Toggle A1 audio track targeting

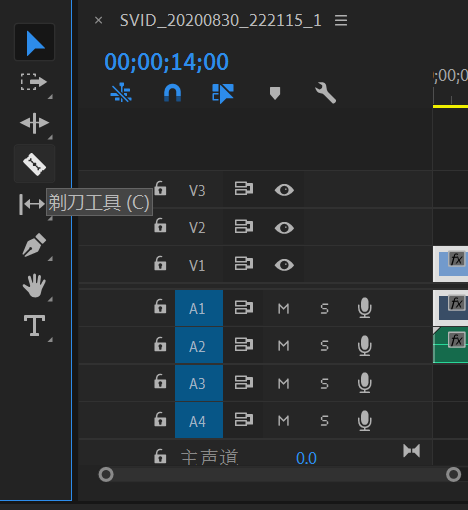(199, 308)
